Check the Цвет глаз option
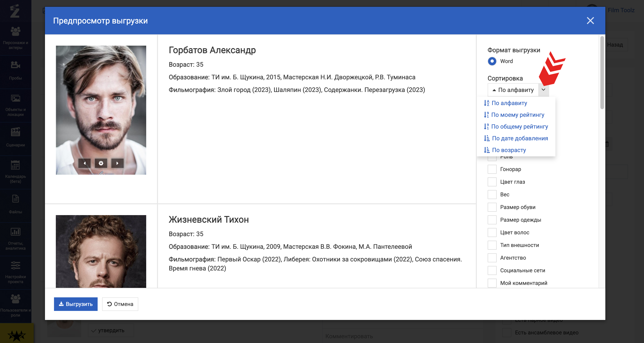 (x=492, y=182)
